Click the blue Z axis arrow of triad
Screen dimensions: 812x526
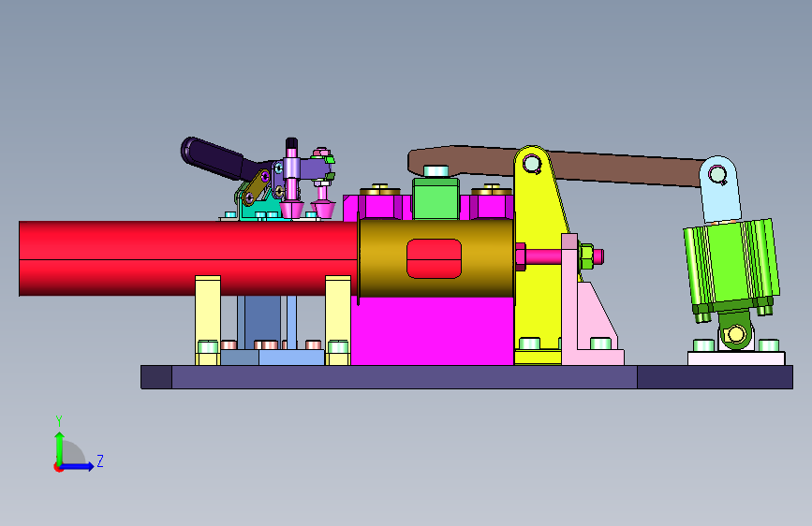pos(78,466)
